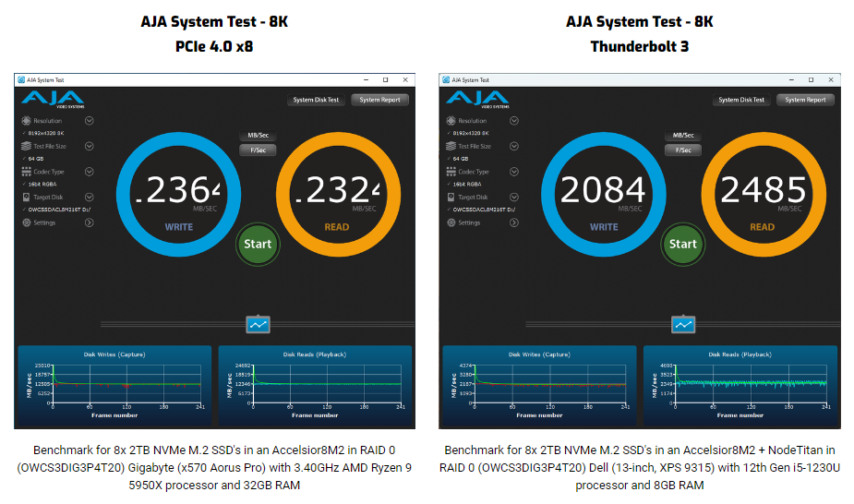
Task: Click the 2485 READ gauge, Thunderbolt window
Action: click(764, 194)
